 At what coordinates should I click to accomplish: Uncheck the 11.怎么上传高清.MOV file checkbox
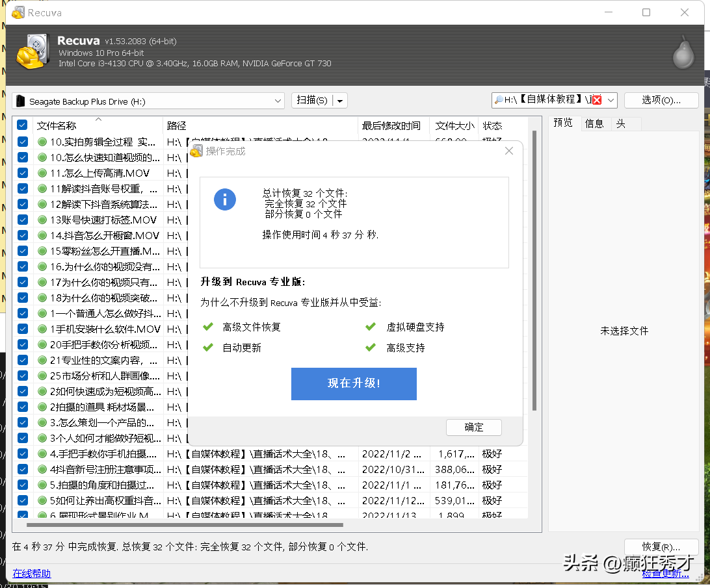pyautogui.click(x=22, y=173)
